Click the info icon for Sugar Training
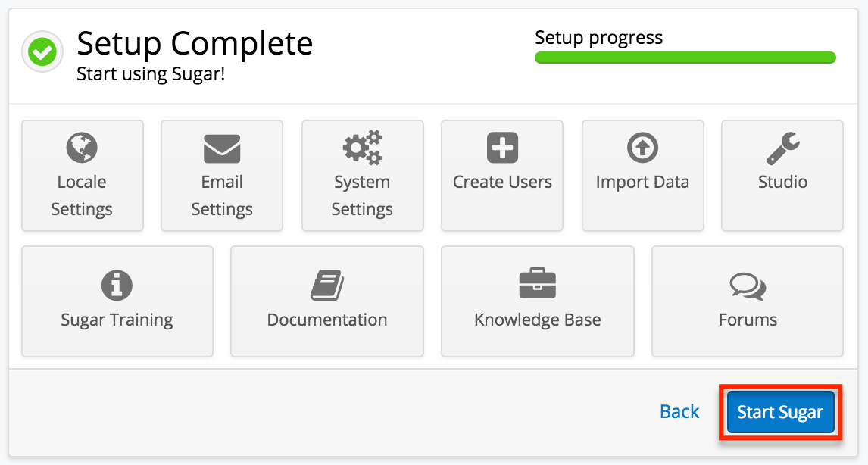The height and width of the screenshot is (465, 868). click(117, 285)
